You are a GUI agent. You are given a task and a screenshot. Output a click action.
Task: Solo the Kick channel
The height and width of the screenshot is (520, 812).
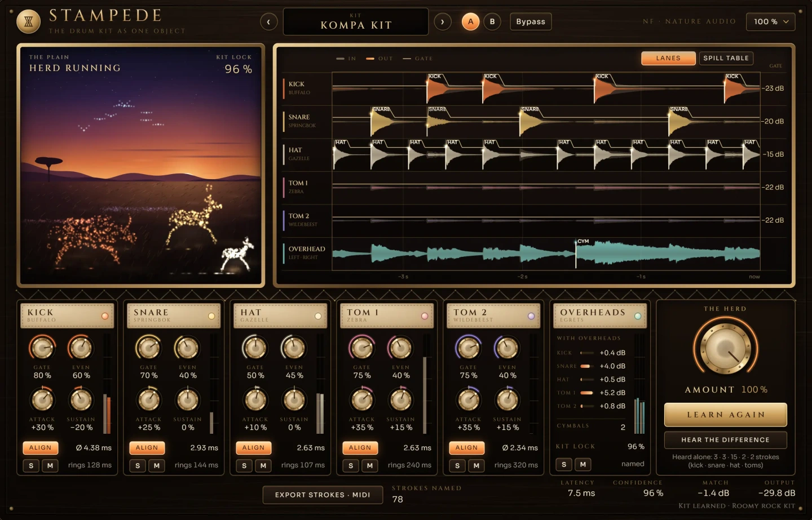pyautogui.click(x=31, y=465)
